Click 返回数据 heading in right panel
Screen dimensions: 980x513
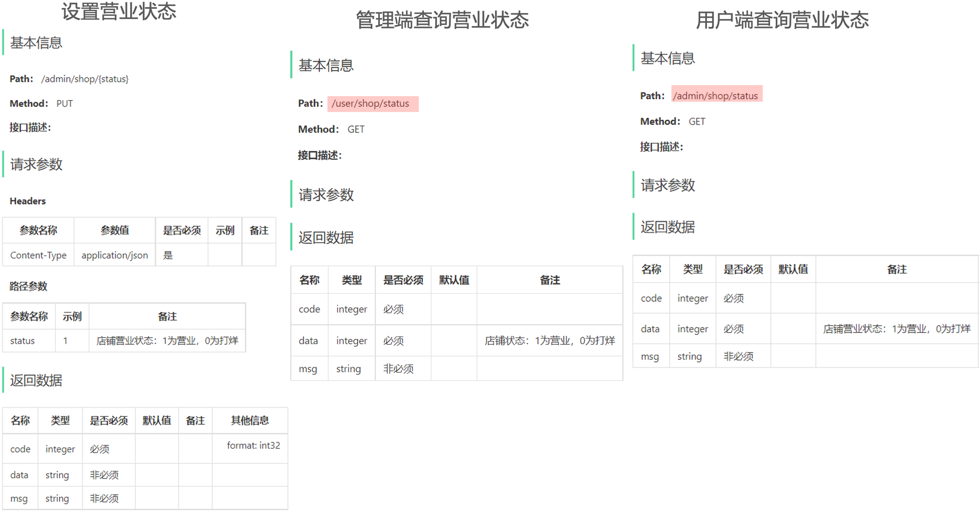point(668,227)
